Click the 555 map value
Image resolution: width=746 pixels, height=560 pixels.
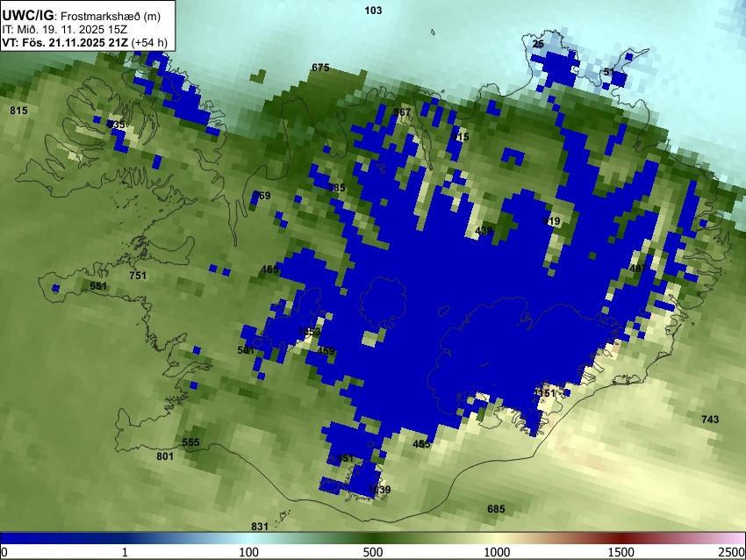[x=190, y=442]
